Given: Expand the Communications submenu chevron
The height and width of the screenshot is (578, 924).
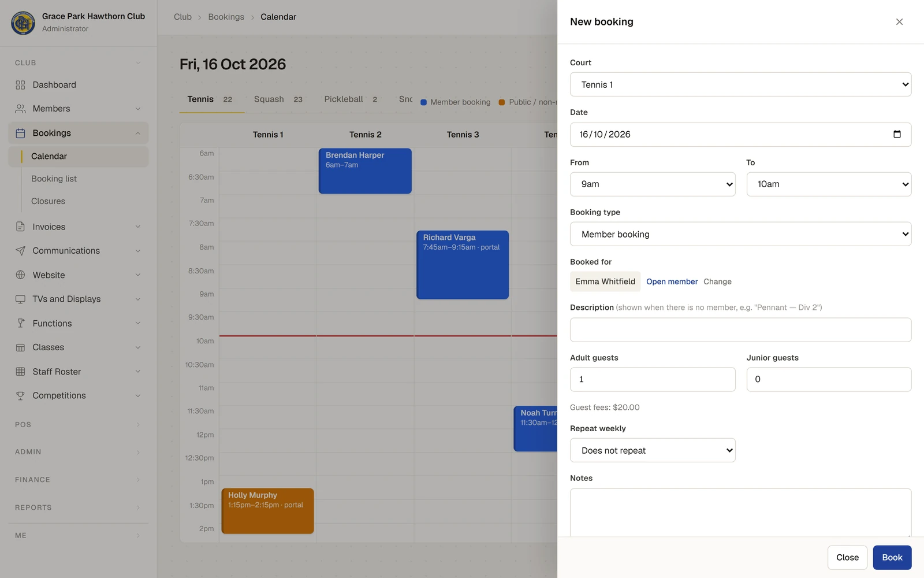Looking at the screenshot, I should pos(138,251).
